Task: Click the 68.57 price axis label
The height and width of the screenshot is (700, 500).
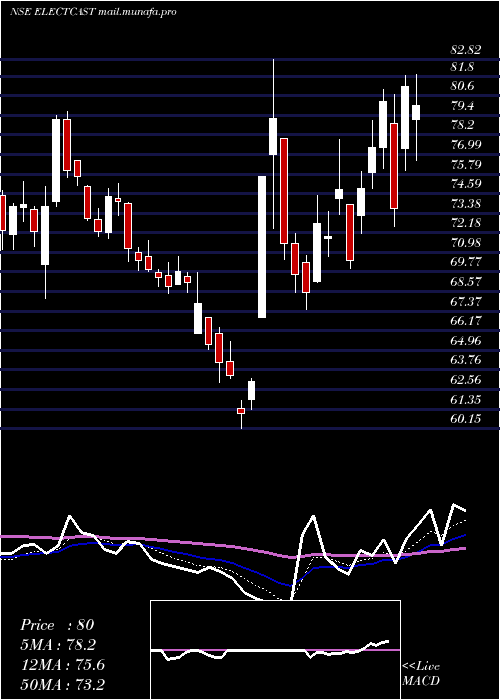Action: click(466, 282)
